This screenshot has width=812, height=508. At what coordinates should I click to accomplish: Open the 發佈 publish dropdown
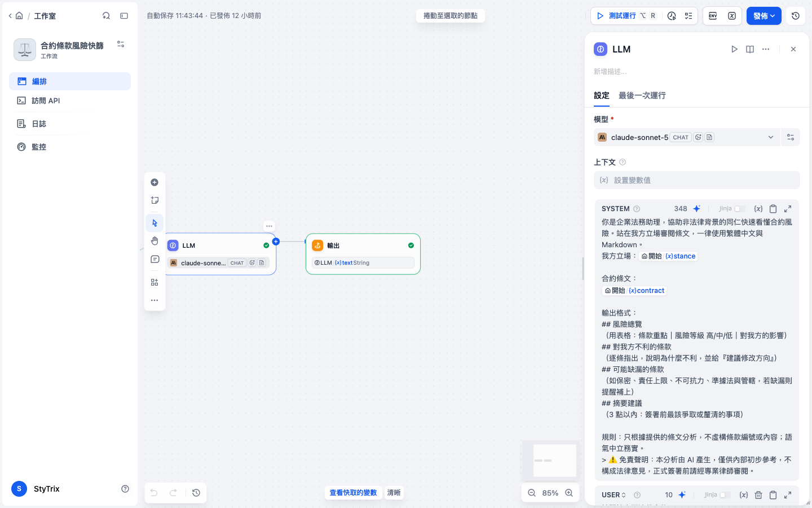[764, 16]
